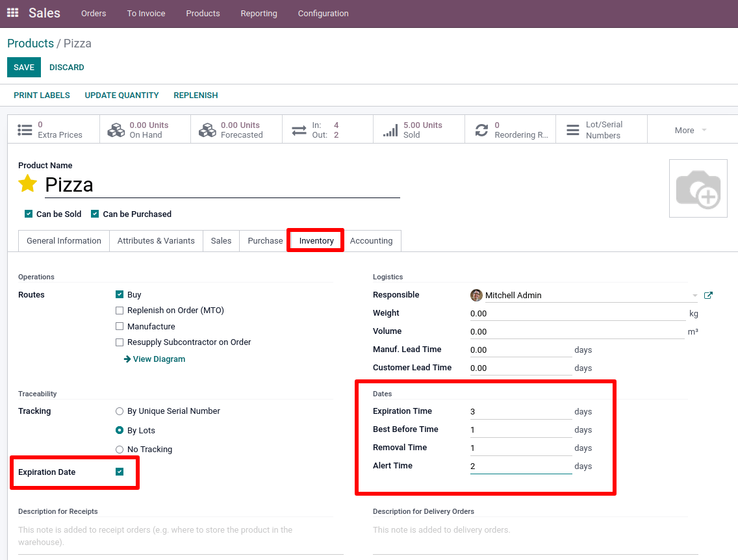Click the Expiration Time days field
Image resolution: width=738 pixels, height=560 pixels.
521,411
